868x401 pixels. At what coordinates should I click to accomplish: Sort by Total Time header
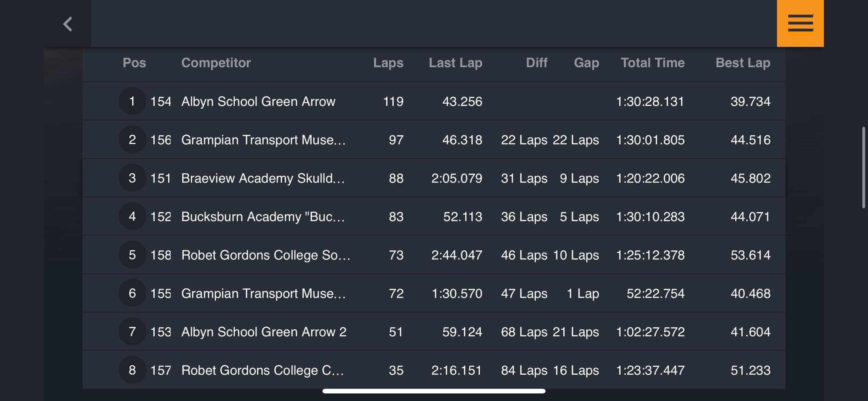(x=652, y=63)
